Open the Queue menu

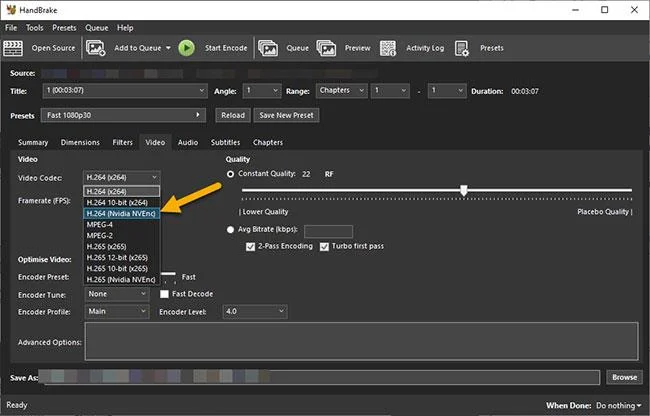pos(97,28)
